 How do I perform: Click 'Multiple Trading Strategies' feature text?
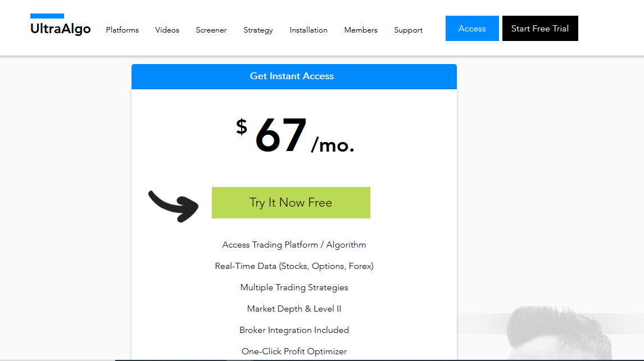pos(294,287)
